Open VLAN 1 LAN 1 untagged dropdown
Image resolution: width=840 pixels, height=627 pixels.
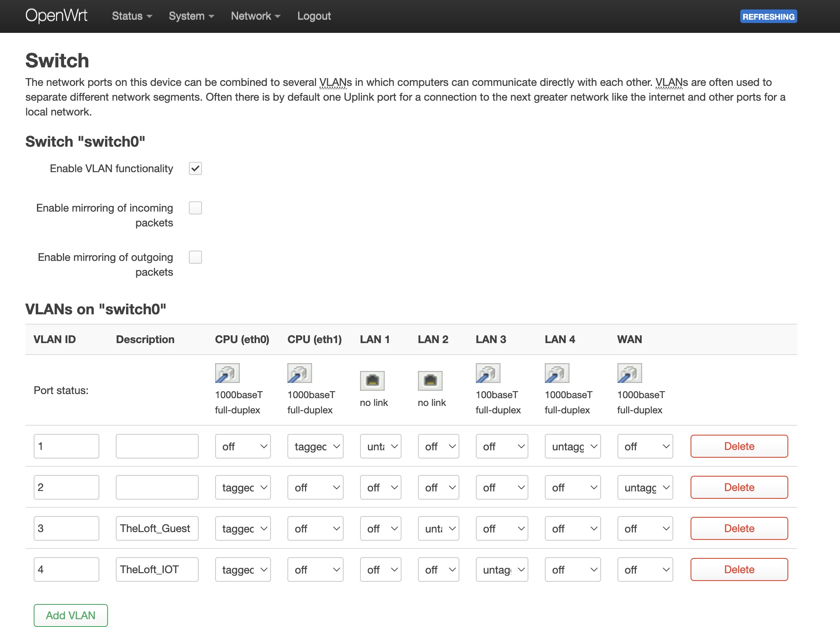(x=381, y=446)
